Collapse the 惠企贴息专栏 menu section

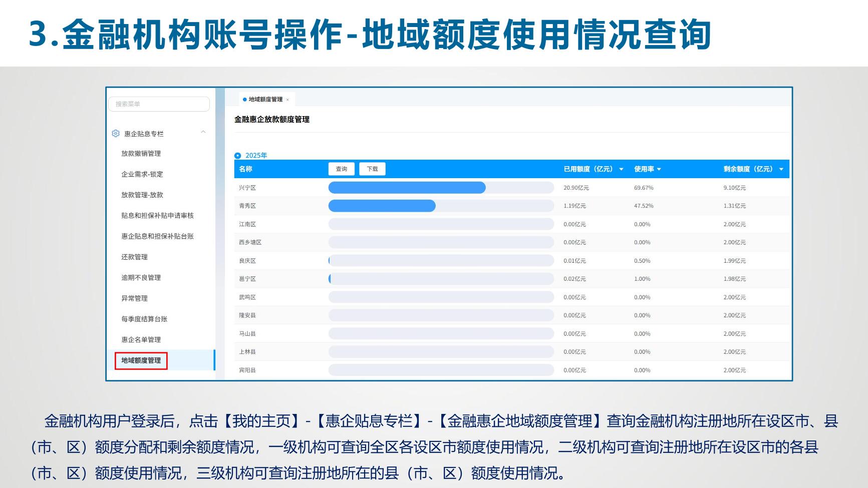tap(203, 133)
